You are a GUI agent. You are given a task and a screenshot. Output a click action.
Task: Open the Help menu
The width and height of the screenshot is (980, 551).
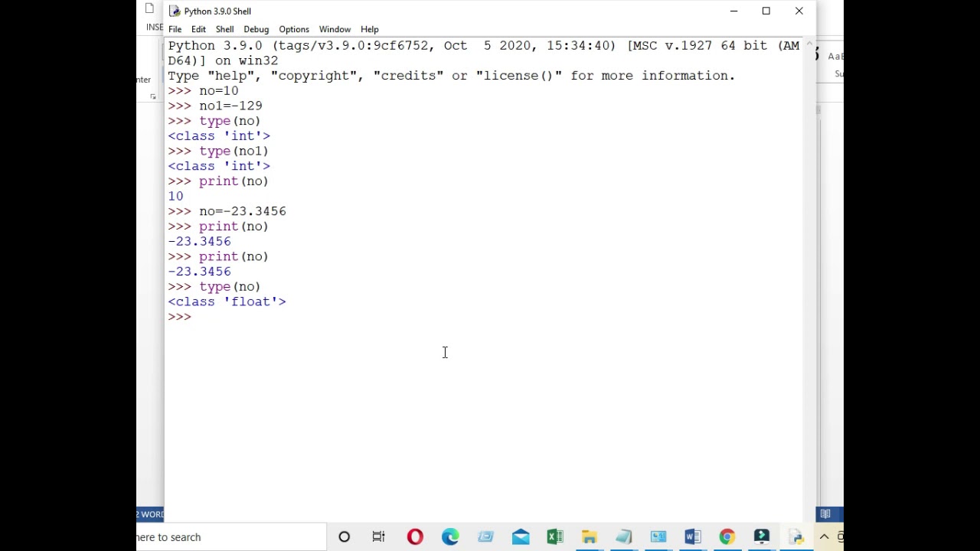(369, 29)
